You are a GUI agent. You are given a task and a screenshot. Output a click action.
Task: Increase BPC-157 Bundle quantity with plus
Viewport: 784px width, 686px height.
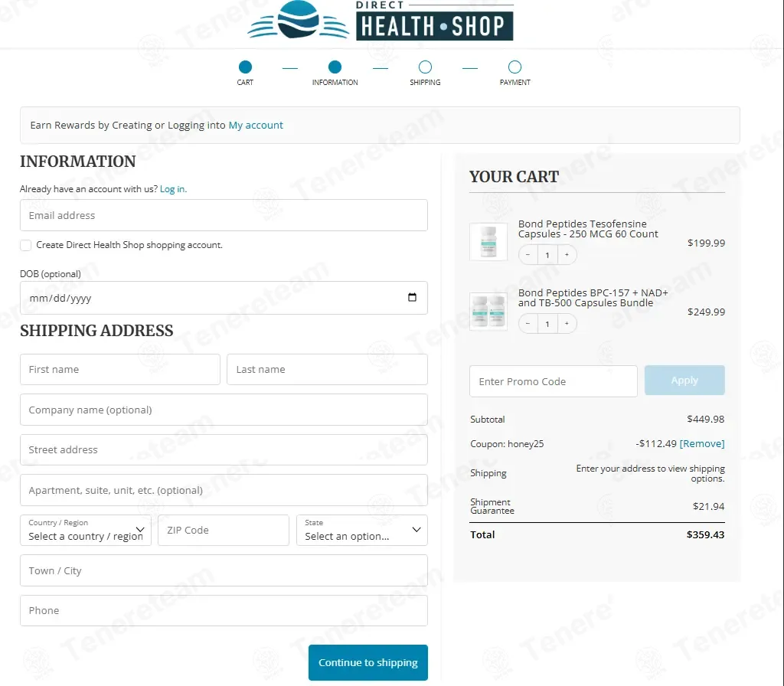(x=567, y=324)
